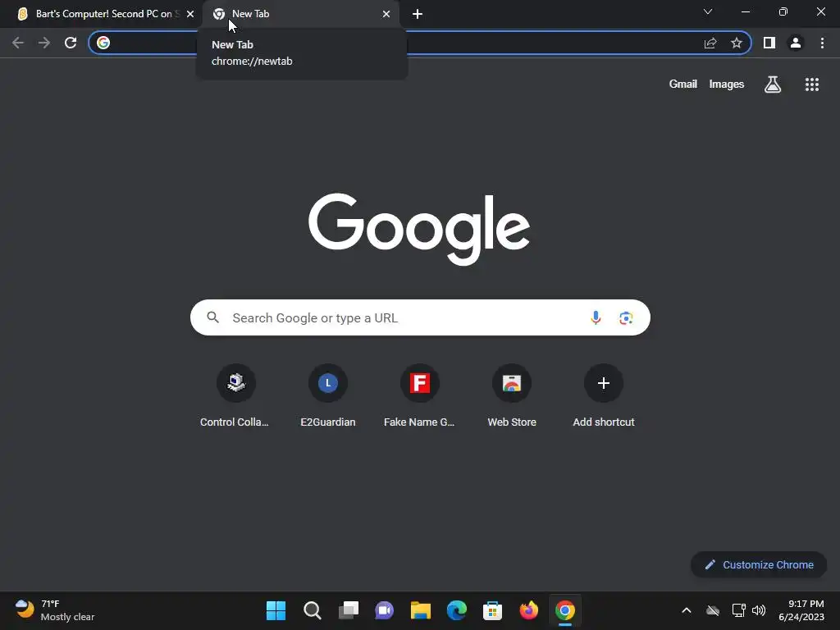This screenshot has height=630, width=840.
Task: Close the New Tab tab
Action: pyautogui.click(x=386, y=14)
